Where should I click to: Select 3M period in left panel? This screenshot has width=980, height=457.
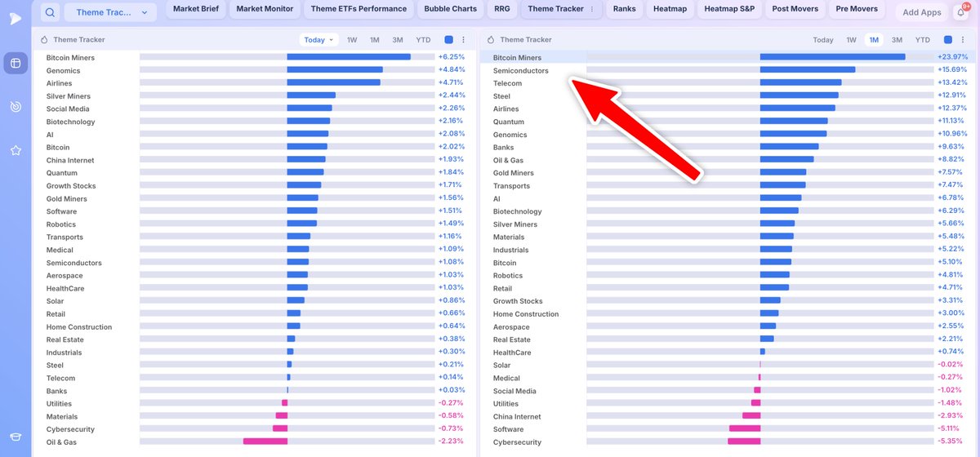[x=398, y=40]
